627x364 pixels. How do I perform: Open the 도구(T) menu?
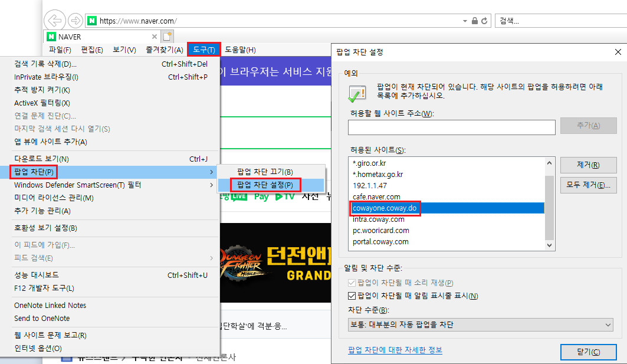tap(204, 50)
